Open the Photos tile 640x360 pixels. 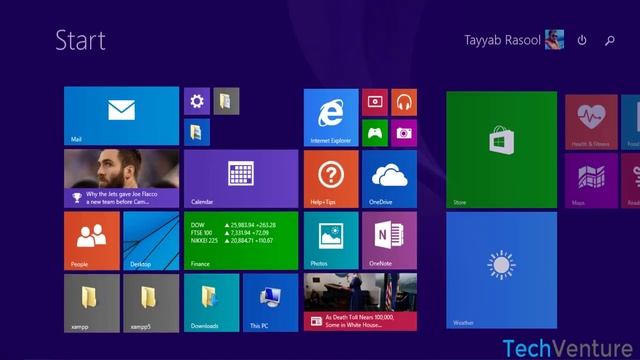331,240
